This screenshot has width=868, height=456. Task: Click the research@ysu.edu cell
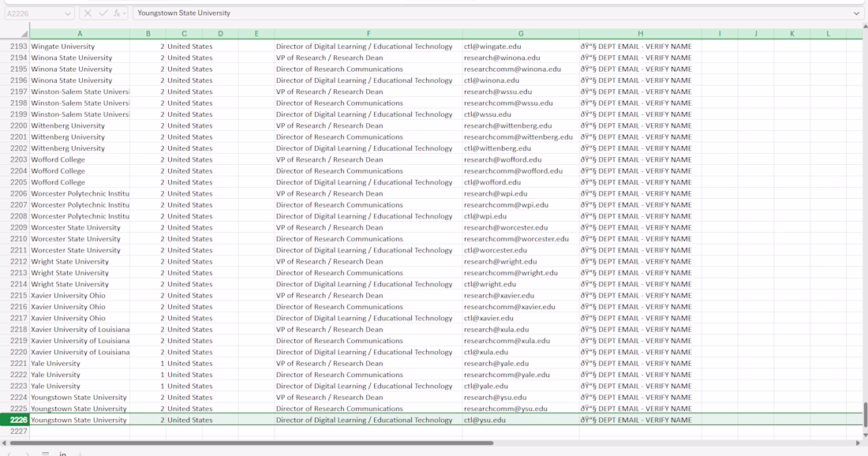click(521, 398)
